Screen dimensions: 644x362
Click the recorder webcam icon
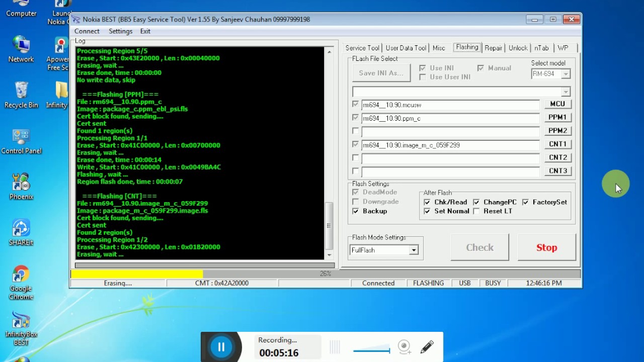pyautogui.click(x=404, y=346)
